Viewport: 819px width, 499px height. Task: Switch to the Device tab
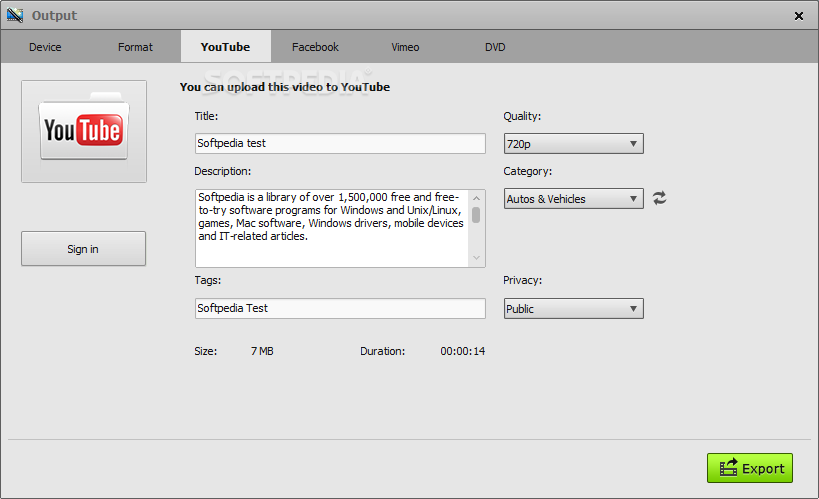[x=45, y=47]
